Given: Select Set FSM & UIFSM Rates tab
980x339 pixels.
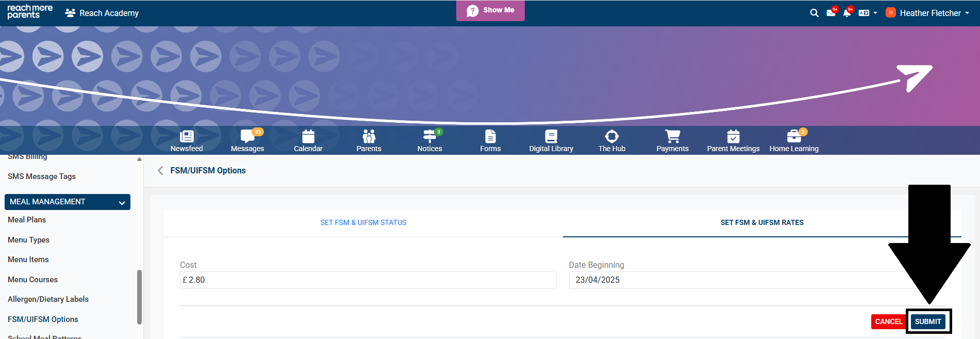Looking at the screenshot, I should click(761, 222).
